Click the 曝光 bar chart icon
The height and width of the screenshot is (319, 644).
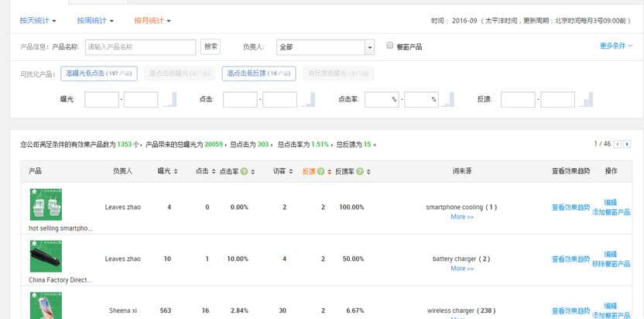(170, 99)
